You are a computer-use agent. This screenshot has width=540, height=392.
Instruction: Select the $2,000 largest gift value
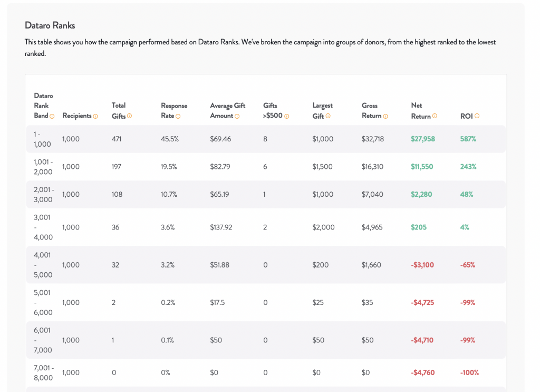(x=323, y=227)
